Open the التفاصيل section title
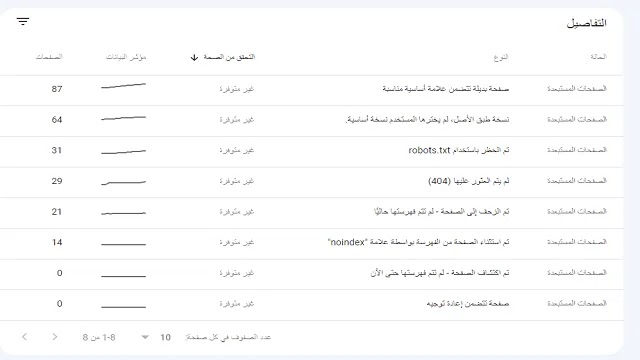 587,23
